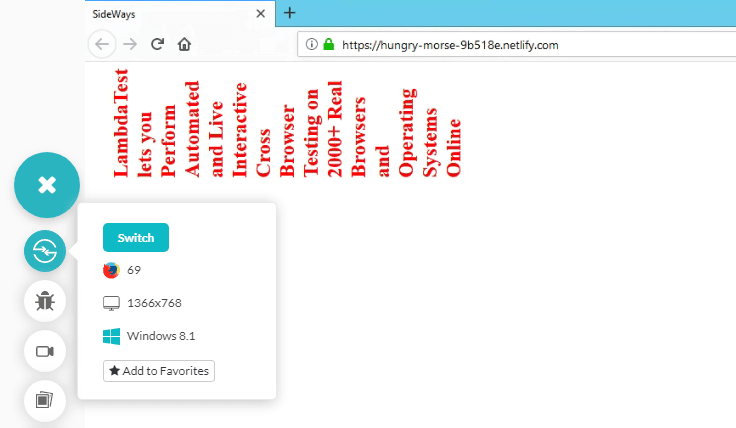Click the monitor resolution icon
The height and width of the screenshot is (428, 736).
111,303
